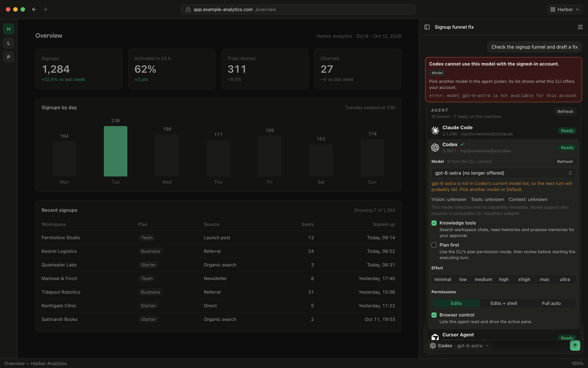The width and height of the screenshot is (588, 368).
Task: Click the 100% zoom status bar entry
Action: coord(577,363)
